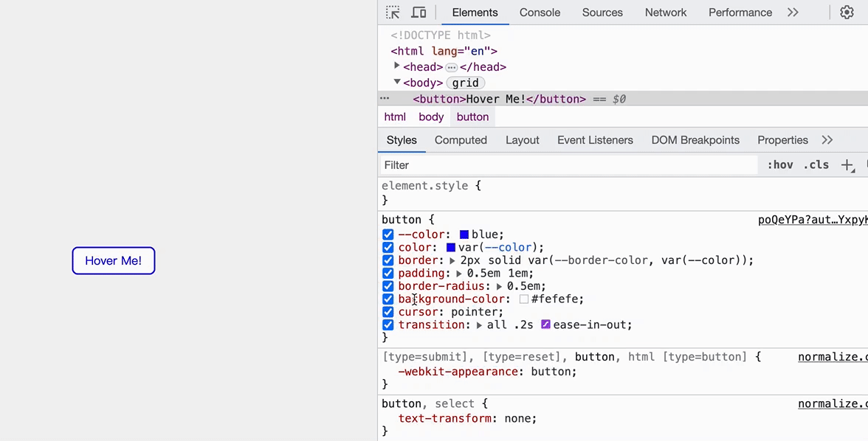This screenshot has width=868, height=441.
Task: Toggle the grid badge on body
Action: point(465,83)
